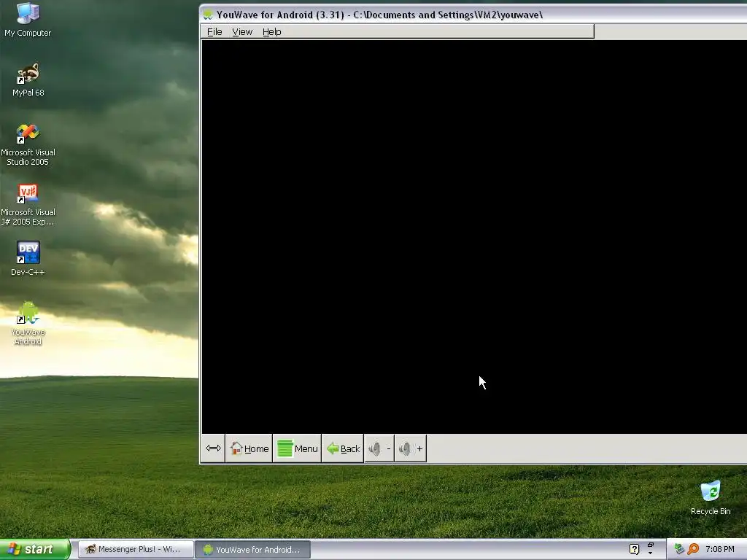Screen dimensions: 747x560
Task: Open the Windows Start menu
Action: coord(35,549)
